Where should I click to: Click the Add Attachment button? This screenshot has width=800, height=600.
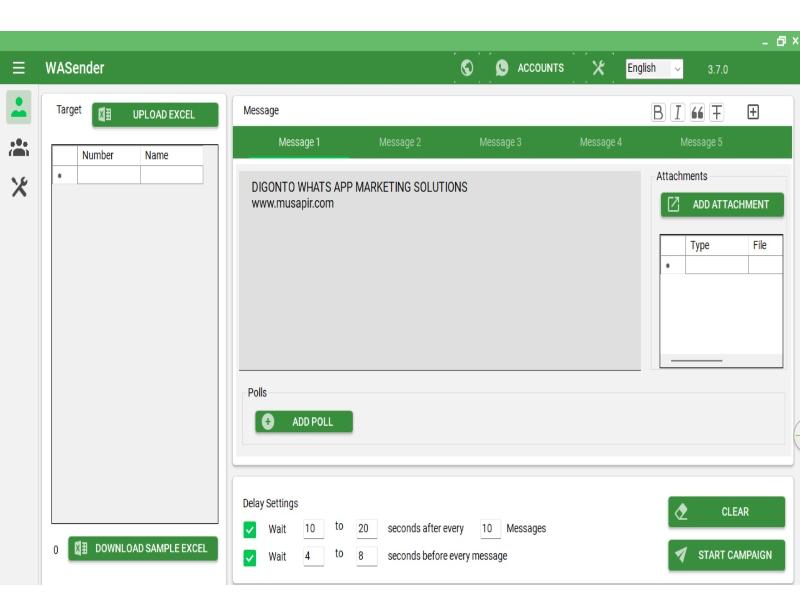click(722, 204)
